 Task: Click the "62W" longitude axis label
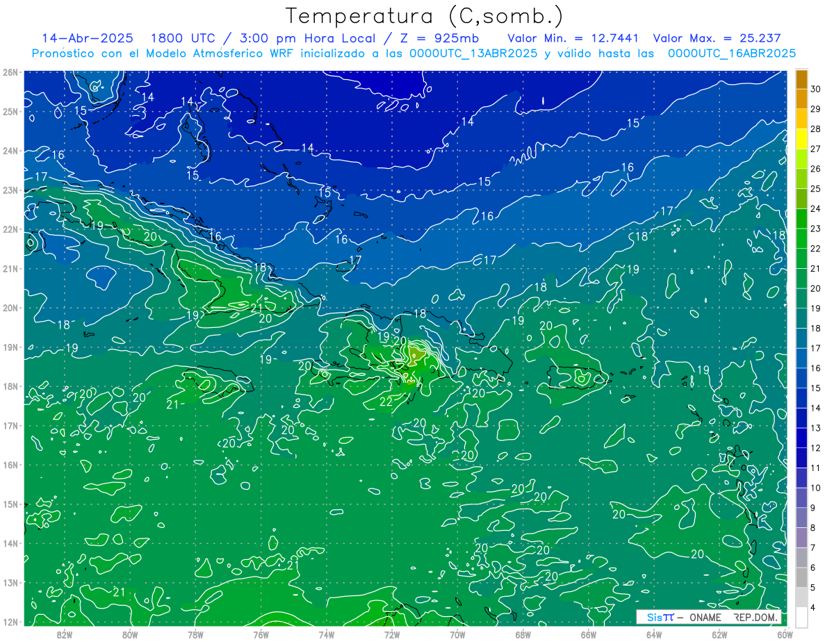pos(719,634)
